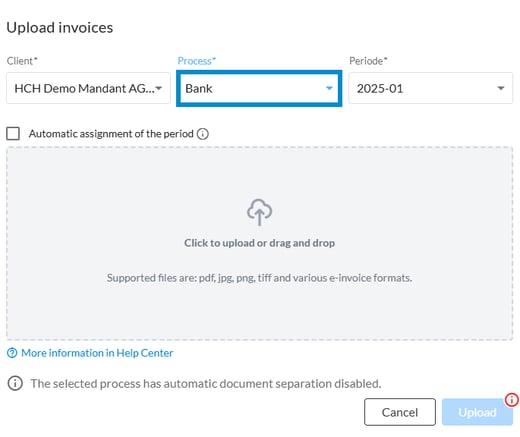The image size is (520, 437).
Task: Click the 'Supported files are' hint in drop zone
Action: [x=259, y=278]
